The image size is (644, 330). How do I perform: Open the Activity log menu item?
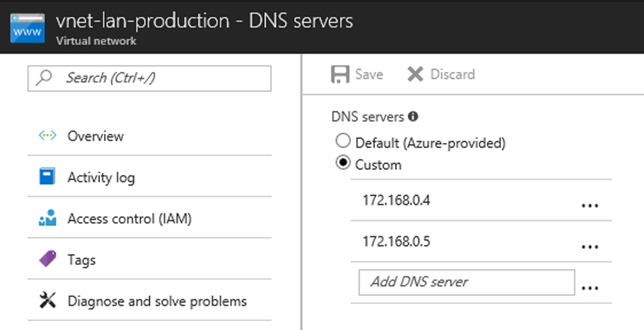150,177
